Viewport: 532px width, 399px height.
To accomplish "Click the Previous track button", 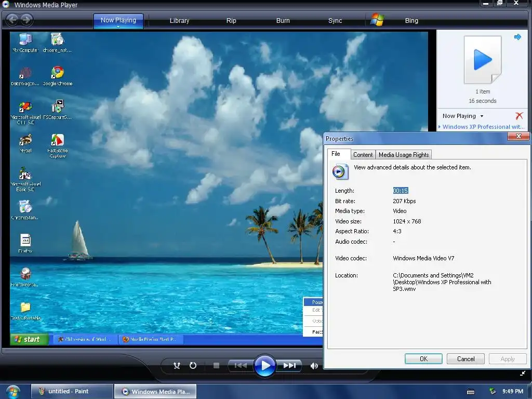I will (x=240, y=365).
